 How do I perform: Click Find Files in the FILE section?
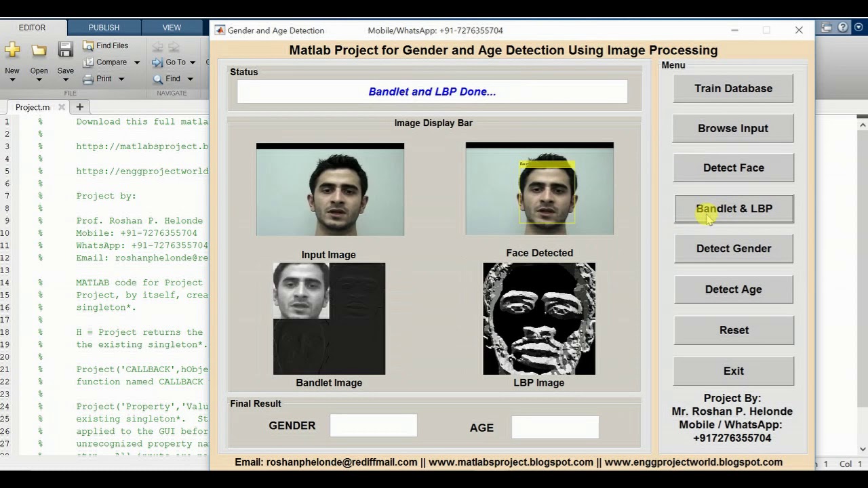[x=105, y=45]
